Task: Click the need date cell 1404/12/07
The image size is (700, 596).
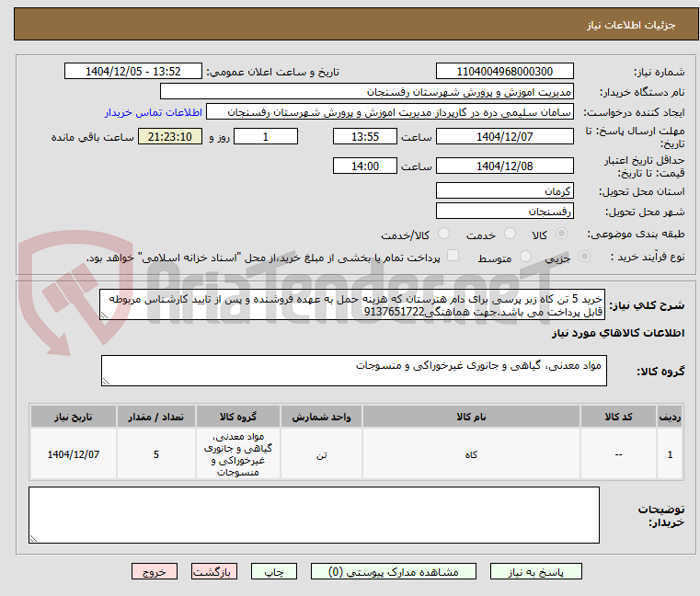Action: point(74,454)
